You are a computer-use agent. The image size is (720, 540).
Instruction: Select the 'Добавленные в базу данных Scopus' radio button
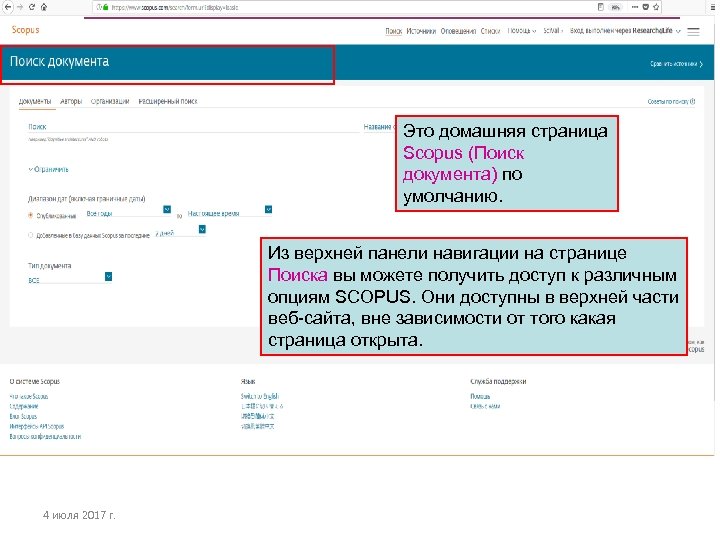(31, 235)
